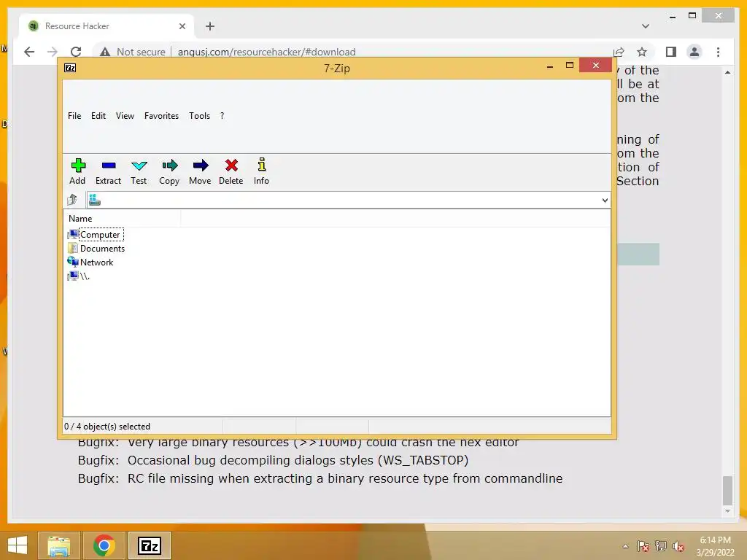Select the Network text label
Screen dimensions: 747x560
tap(97, 262)
